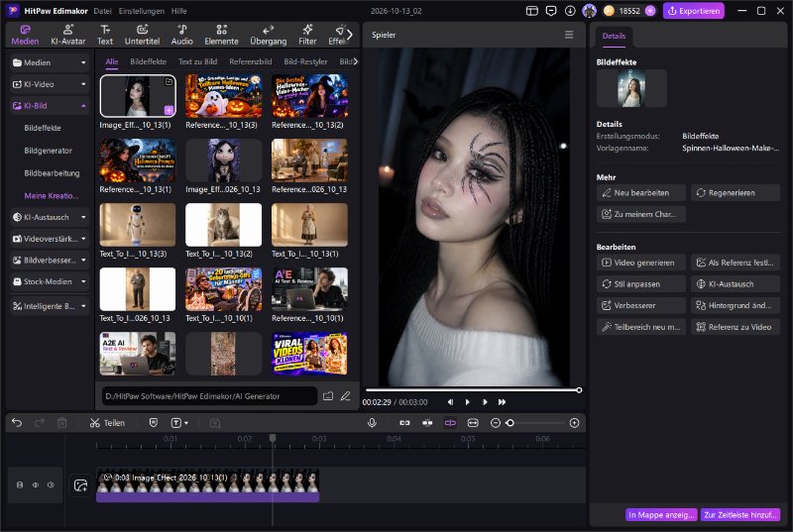Open the Audio tool tab

click(182, 35)
